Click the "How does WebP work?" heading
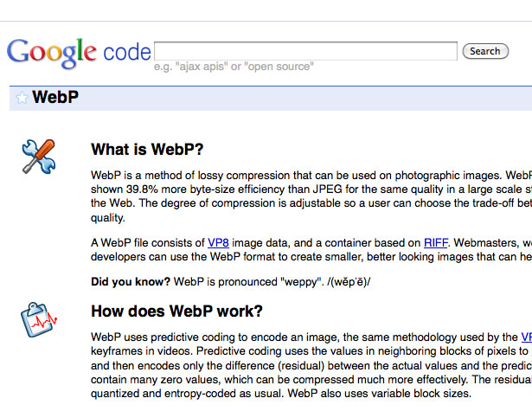Image resolution: width=532 pixels, height=411 pixels. click(x=176, y=311)
